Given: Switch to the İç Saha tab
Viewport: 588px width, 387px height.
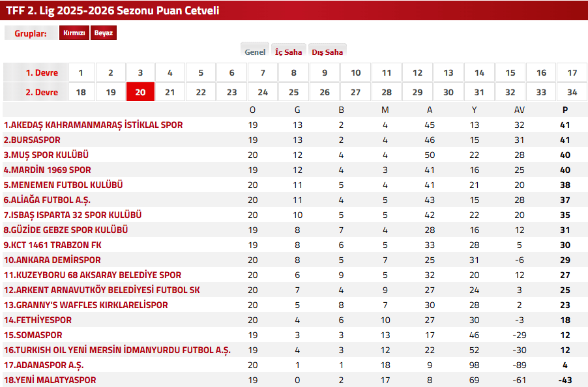Looking at the screenshot, I should click(289, 51).
